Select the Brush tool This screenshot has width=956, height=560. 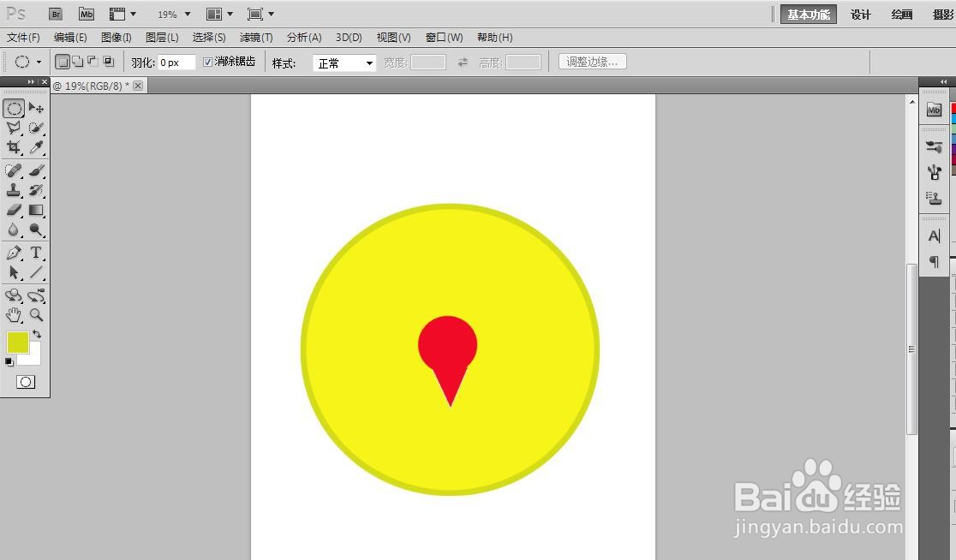[x=36, y=170]
